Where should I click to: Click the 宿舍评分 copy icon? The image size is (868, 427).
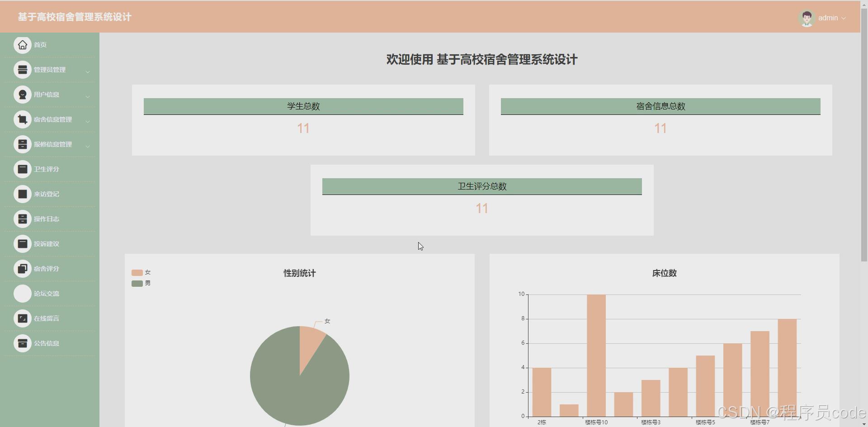pyautogui.click(x=23, y=269)
